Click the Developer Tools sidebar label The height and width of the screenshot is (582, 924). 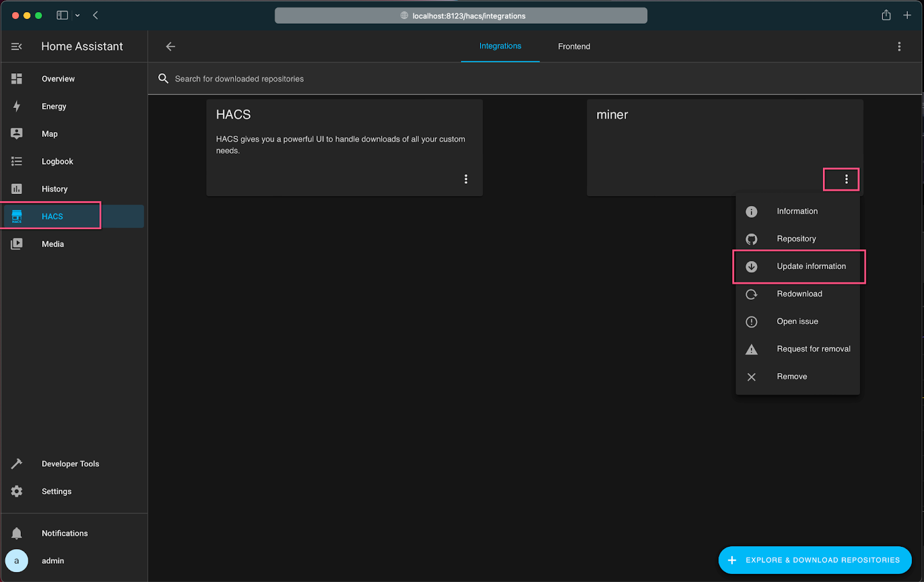[70, 464]
